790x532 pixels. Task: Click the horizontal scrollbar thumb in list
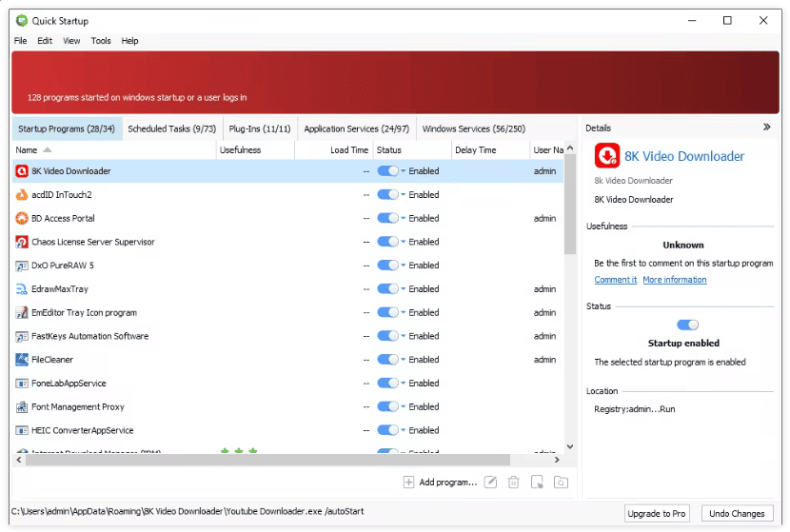click(267, 460)
